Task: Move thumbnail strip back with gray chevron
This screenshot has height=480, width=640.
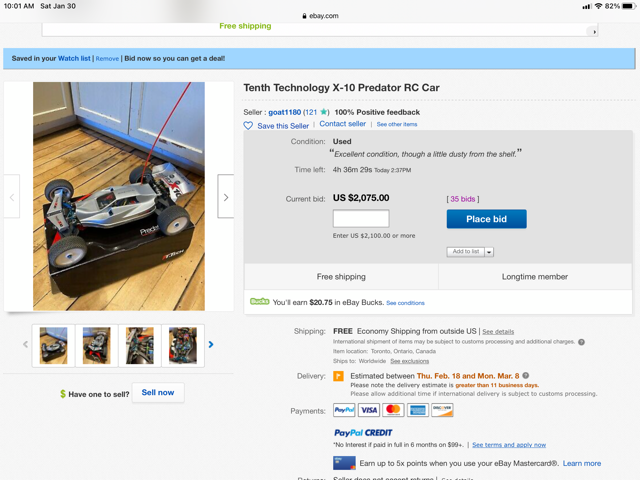Action: [25, 344]
